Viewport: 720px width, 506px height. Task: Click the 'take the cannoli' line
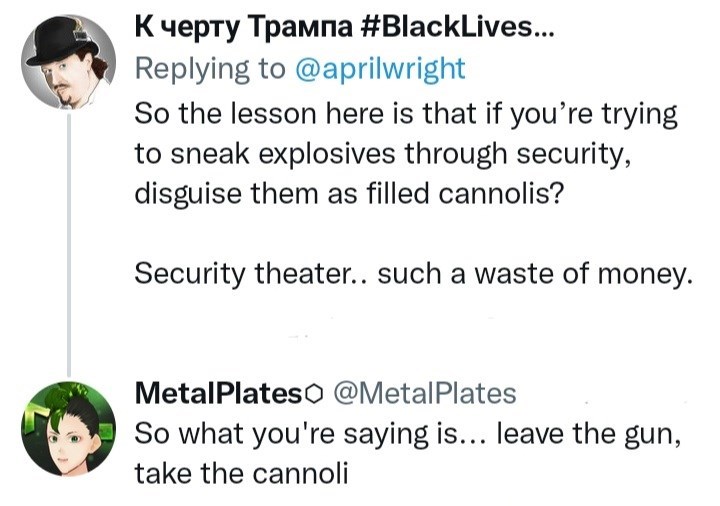click(241, 474)
